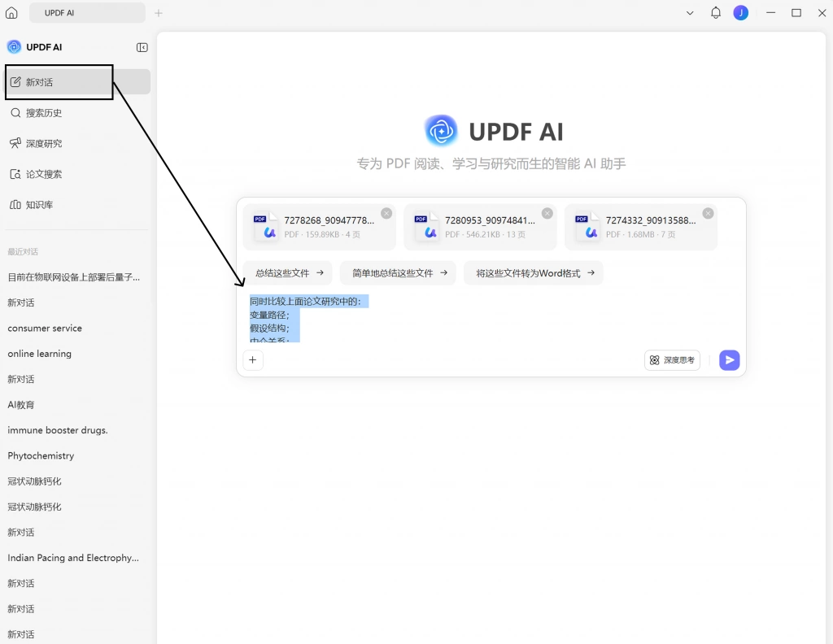Viewport: 833px width, 644px height.
Task: Click the home icon in title bar
Action: [x=11, y=13]
